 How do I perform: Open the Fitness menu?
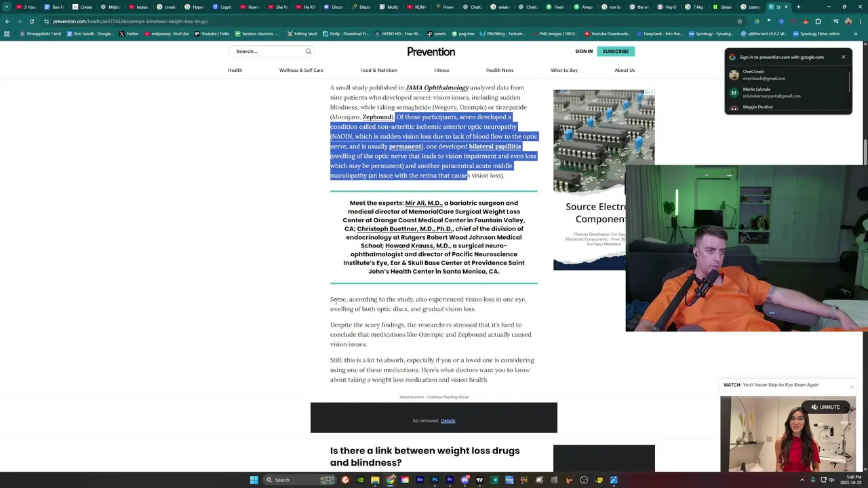coord(441,70)
